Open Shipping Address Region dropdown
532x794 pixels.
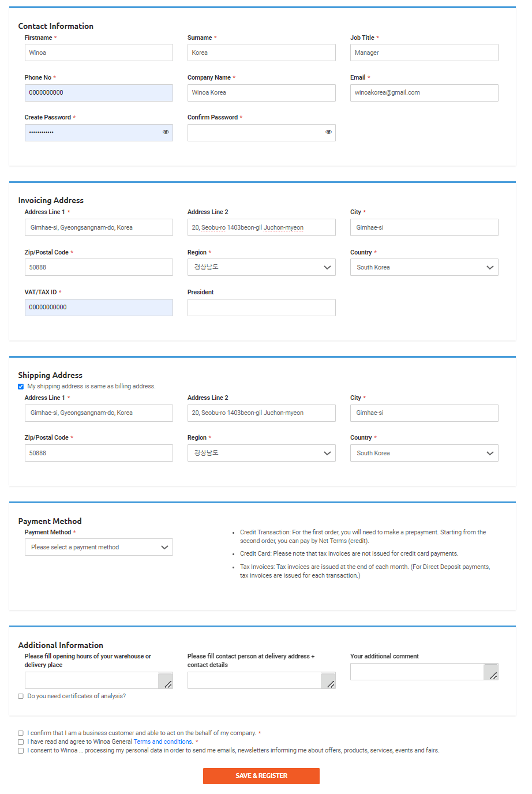point(261,453)
